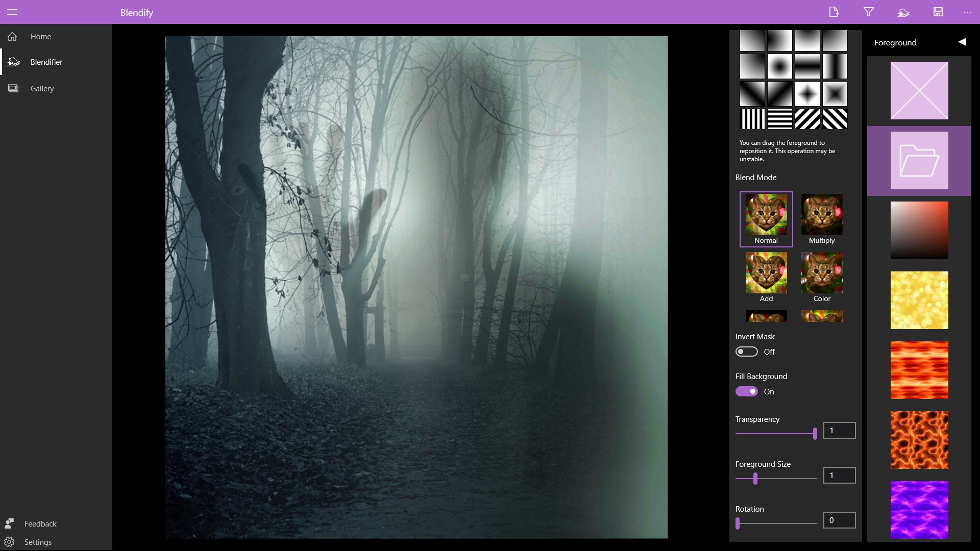Open the Feedback option
980x551 pixels.
click(x=40, y=524)
